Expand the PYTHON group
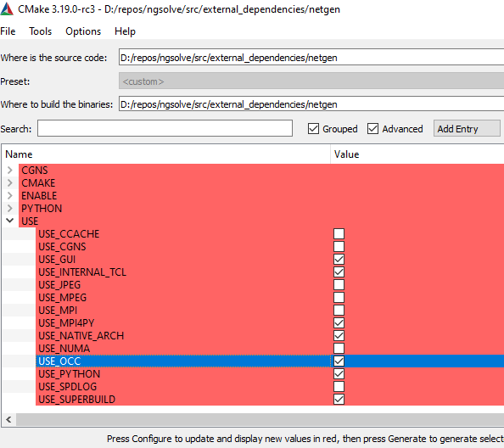This screenshot has width=504, height=448. click(10, 208)
